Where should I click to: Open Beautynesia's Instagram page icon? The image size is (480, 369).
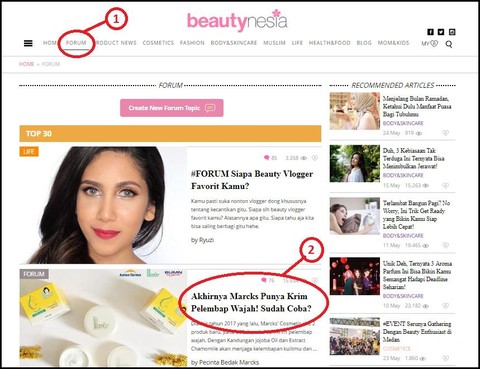coord(452,32)
